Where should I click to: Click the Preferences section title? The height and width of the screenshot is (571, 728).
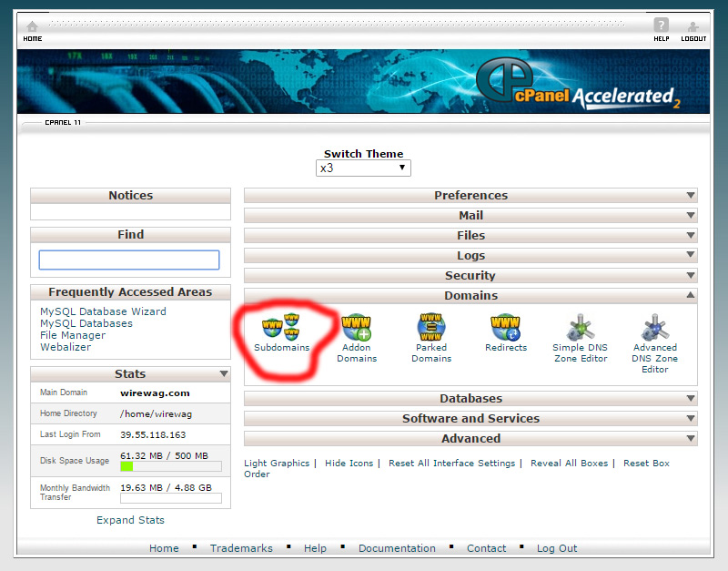[470, 195]
